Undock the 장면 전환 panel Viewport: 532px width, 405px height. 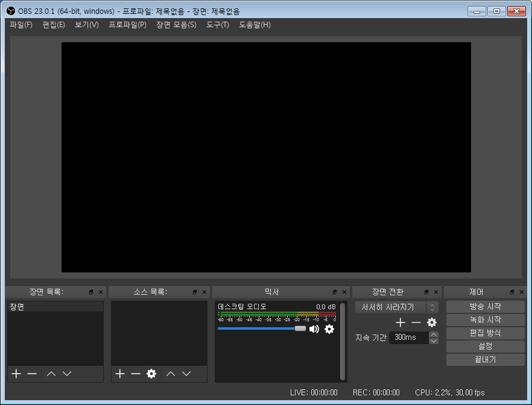pos(426,292)
